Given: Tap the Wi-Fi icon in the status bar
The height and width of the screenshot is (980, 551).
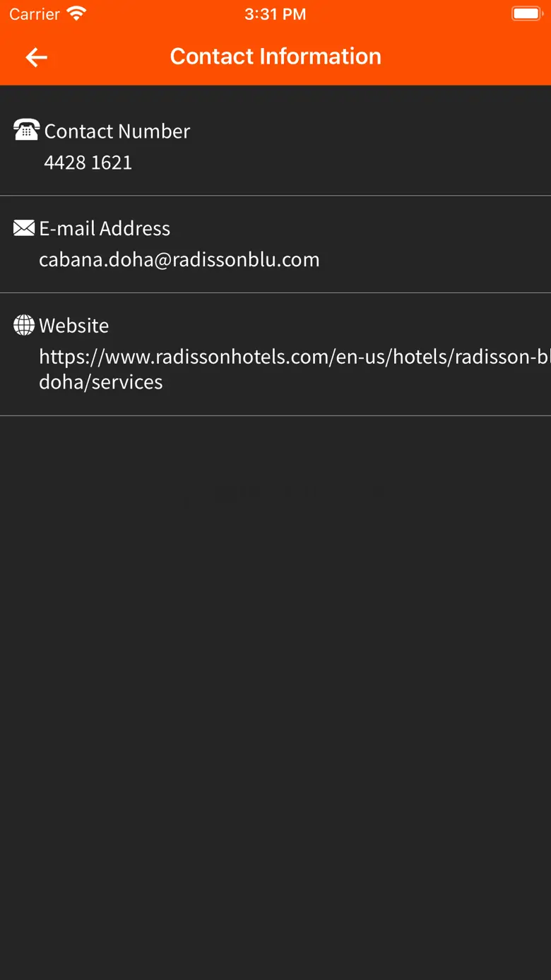Looking at the screenshot, I should coord(76,13).
